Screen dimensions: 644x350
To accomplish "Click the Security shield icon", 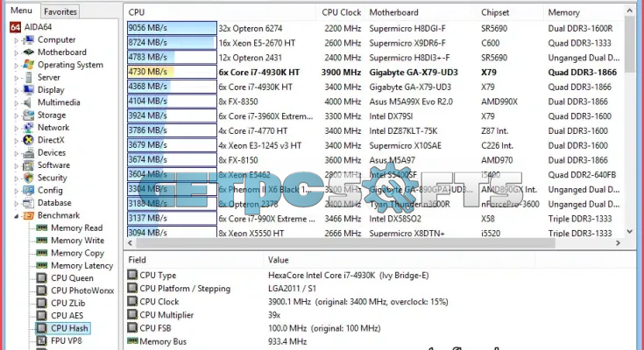I will 28,178.
